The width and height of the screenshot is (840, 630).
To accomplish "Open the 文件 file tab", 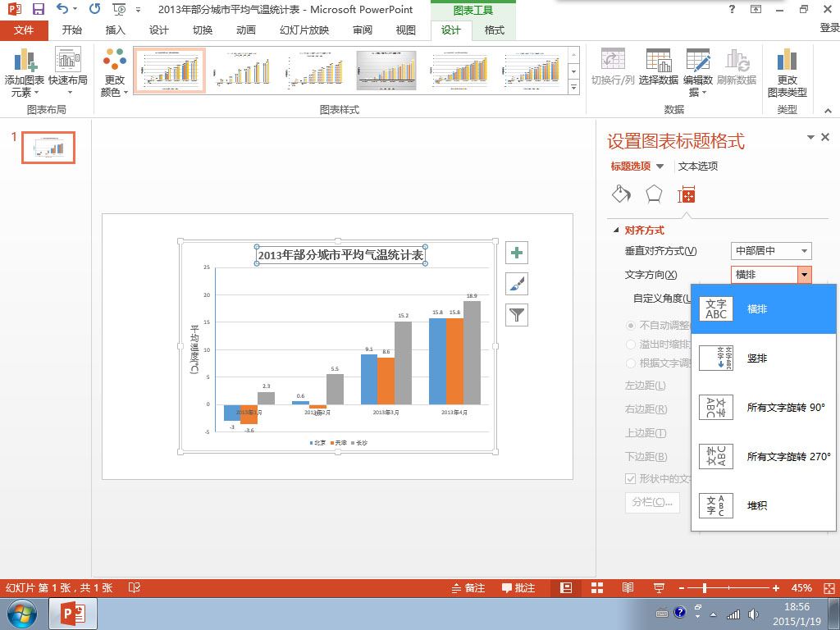I will pos(24,30).
